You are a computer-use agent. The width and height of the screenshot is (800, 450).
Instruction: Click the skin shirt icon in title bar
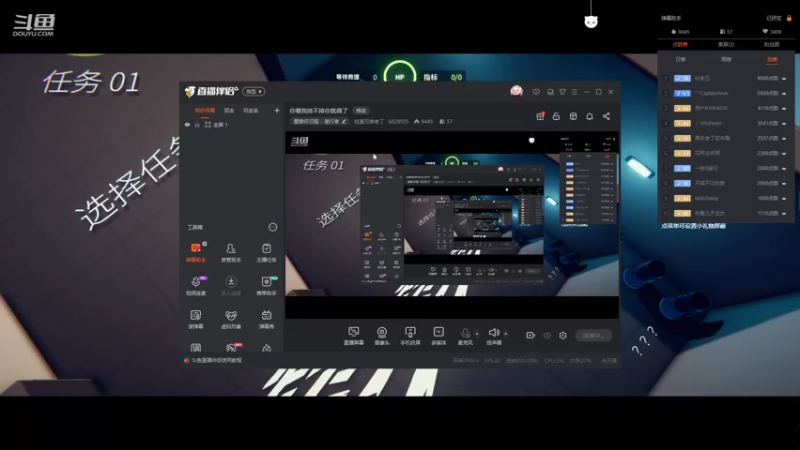point(562,92)
